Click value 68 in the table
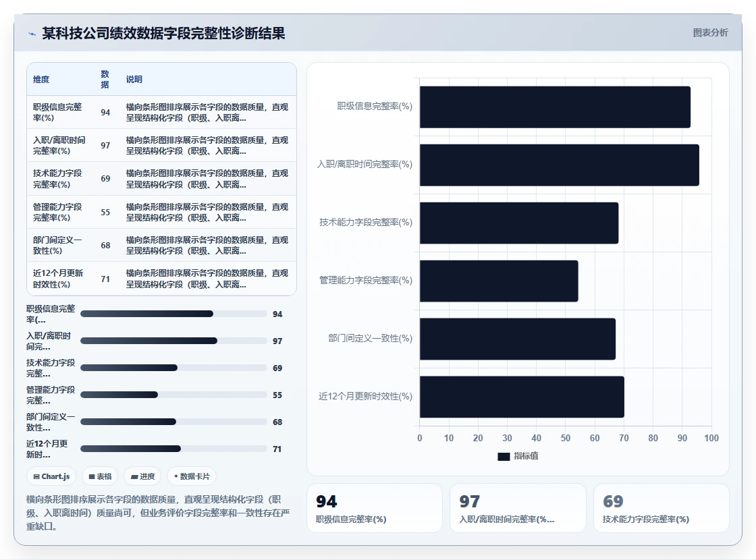 [x=105, y=246]
